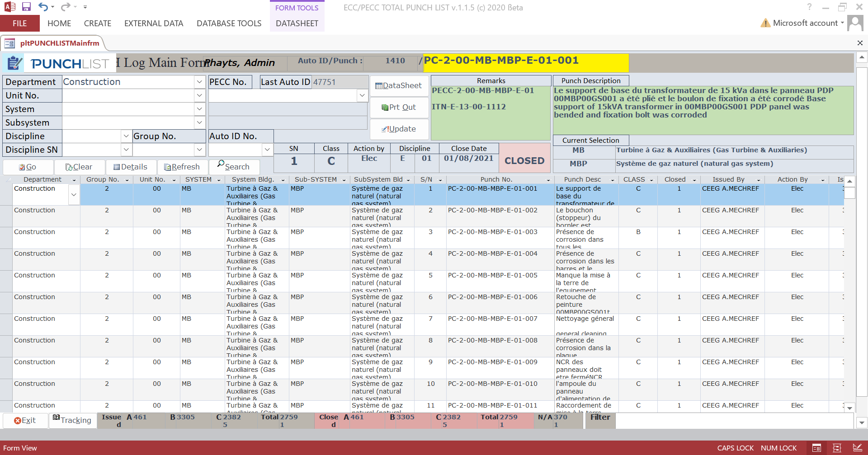868x455 pixels.
Task: Click the Access application icon in the title bar
Action: pos(9,7)
